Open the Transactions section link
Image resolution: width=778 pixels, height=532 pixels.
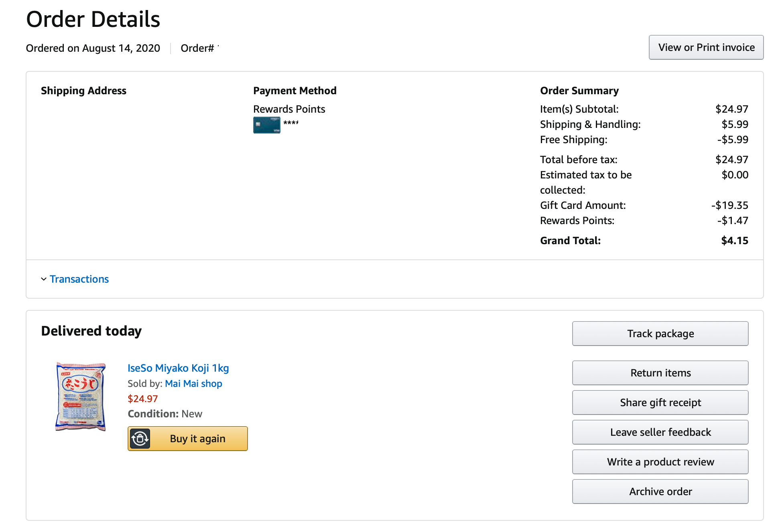pyautogui.click(x=79, y=279)
